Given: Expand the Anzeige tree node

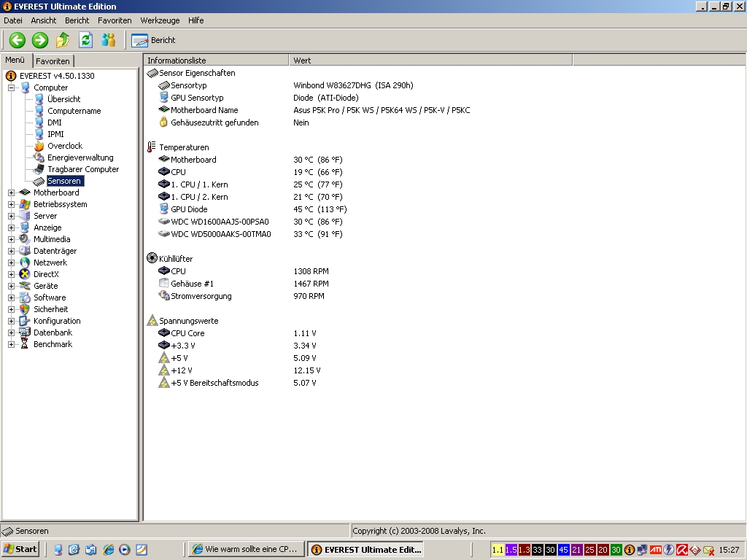Looking at the screenshot, I should [x=11, y=227].
